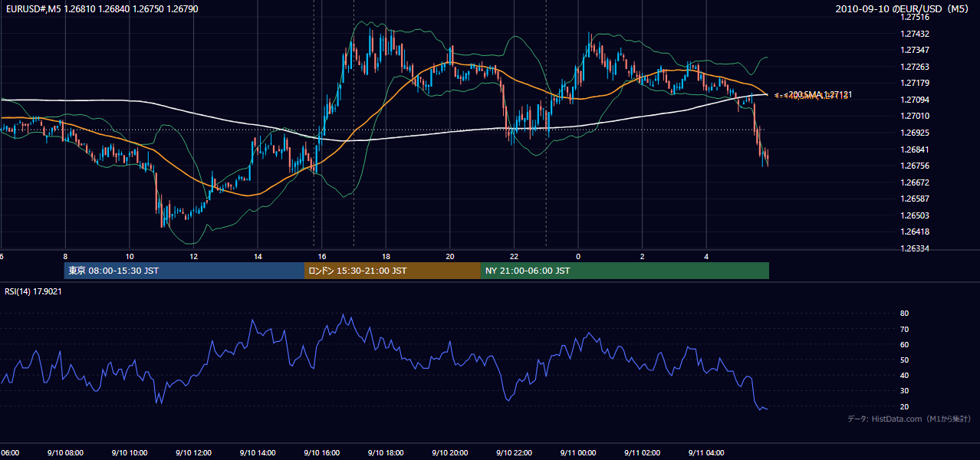Click price axis label 1.27263
Viewport: 980px width, 460px height.
tap(916, 67)
